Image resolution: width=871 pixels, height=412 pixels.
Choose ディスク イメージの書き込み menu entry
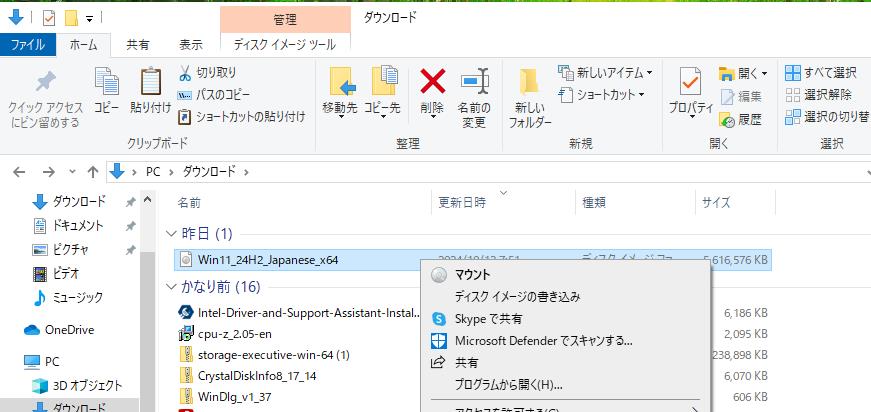tap(565, 297)
